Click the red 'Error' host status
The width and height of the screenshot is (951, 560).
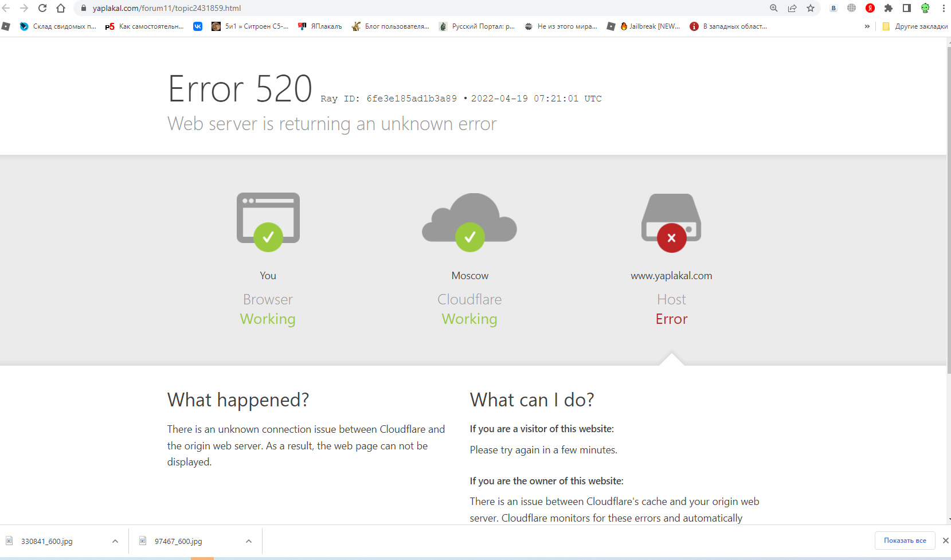coord(671,319)
